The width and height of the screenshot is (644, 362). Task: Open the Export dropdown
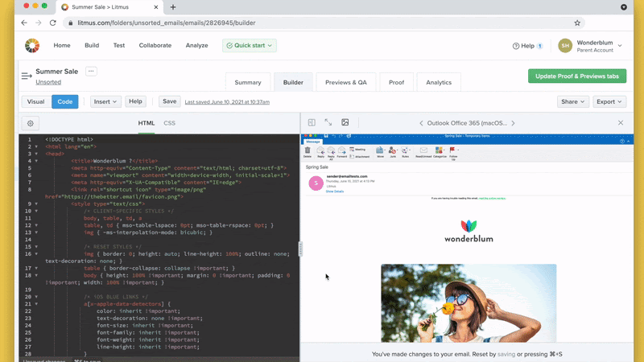(x=609, y=102)
